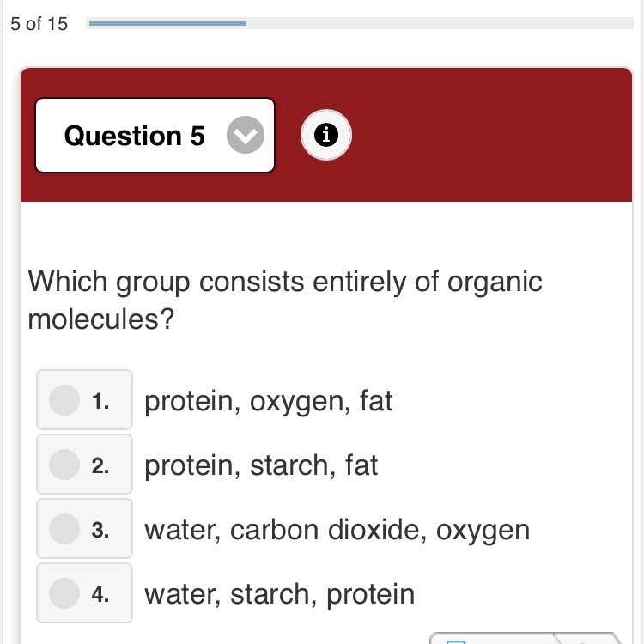Click the number label '4.'
The height and width of the screenshot is (644, 644).
101,594
